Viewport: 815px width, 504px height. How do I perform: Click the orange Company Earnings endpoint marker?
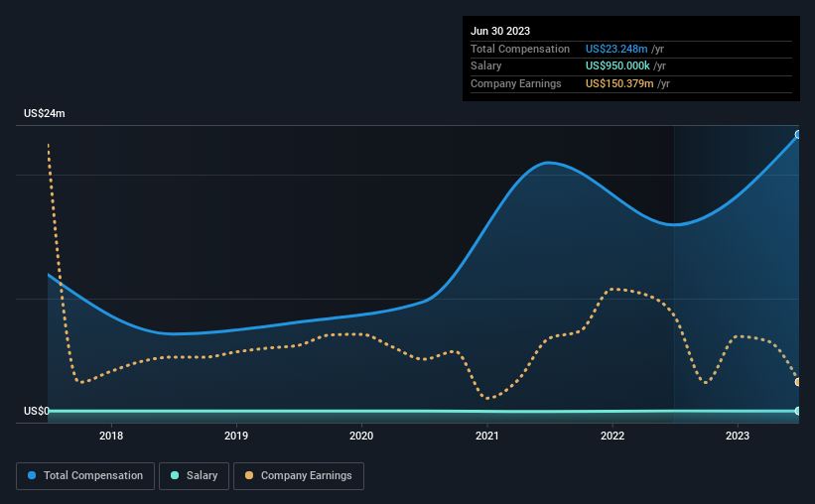[x=798, y=382]
